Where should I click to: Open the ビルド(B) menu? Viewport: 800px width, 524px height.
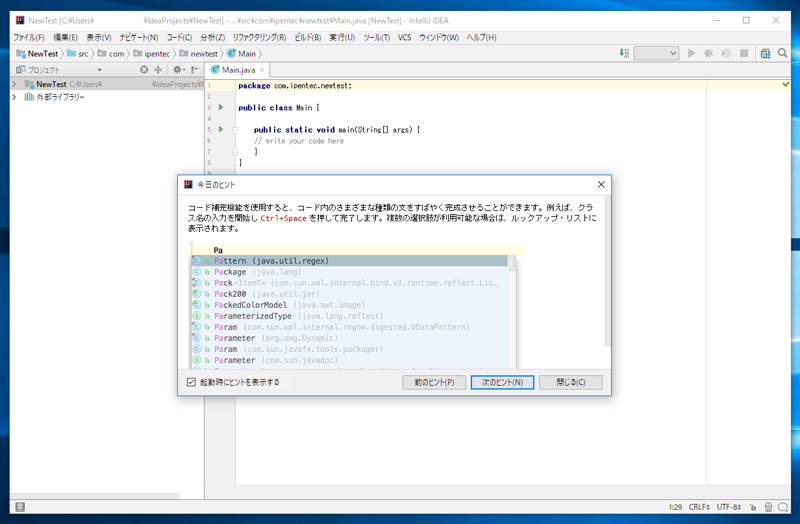(x=308, y=37)
